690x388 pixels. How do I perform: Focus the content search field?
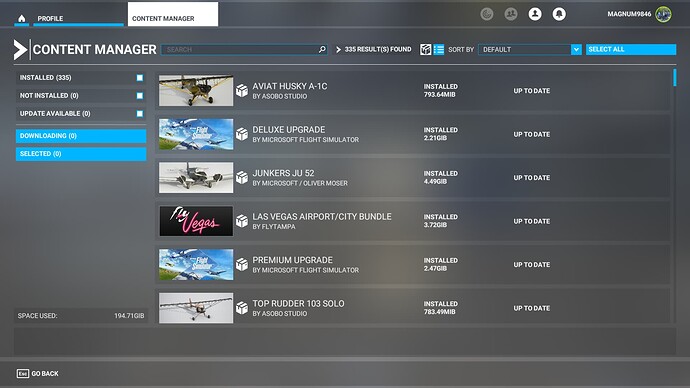(x=244, y=49)
